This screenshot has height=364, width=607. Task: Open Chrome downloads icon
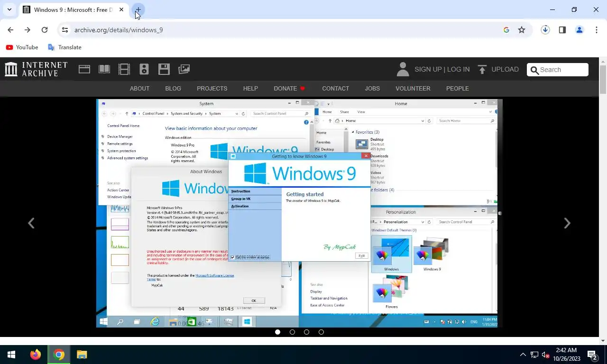pyautogui.click(x=545, y=30)
